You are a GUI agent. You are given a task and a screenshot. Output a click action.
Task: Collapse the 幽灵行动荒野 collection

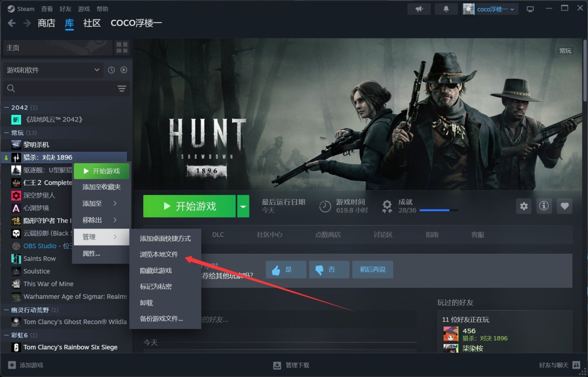pyautogui.click(x=6, y=310)
